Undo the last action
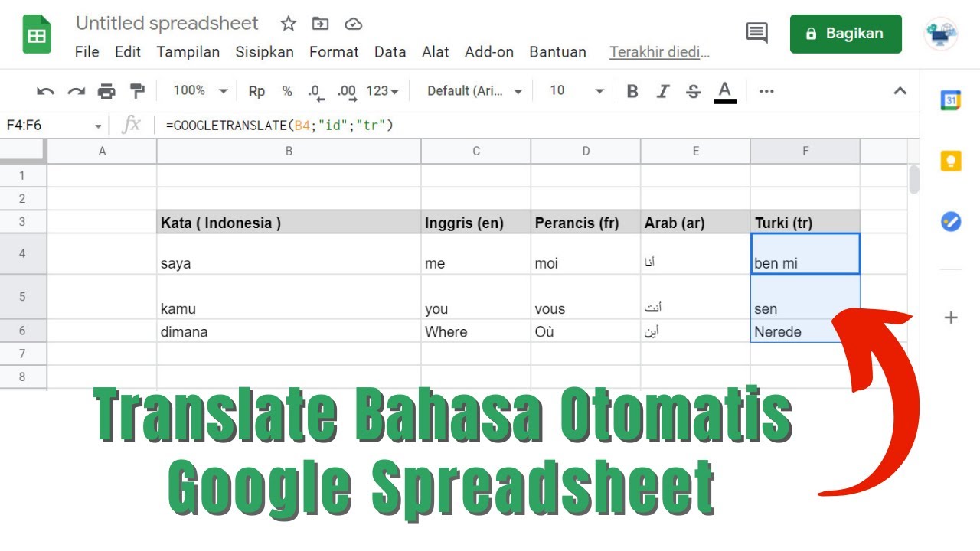The width and height of the screenshot is (980, 551). click(x=45, y=91)
